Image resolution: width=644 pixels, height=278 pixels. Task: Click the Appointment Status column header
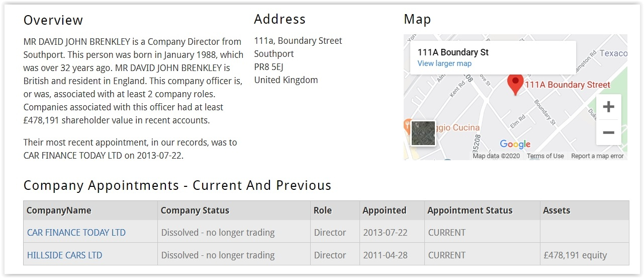click(470, 211)
